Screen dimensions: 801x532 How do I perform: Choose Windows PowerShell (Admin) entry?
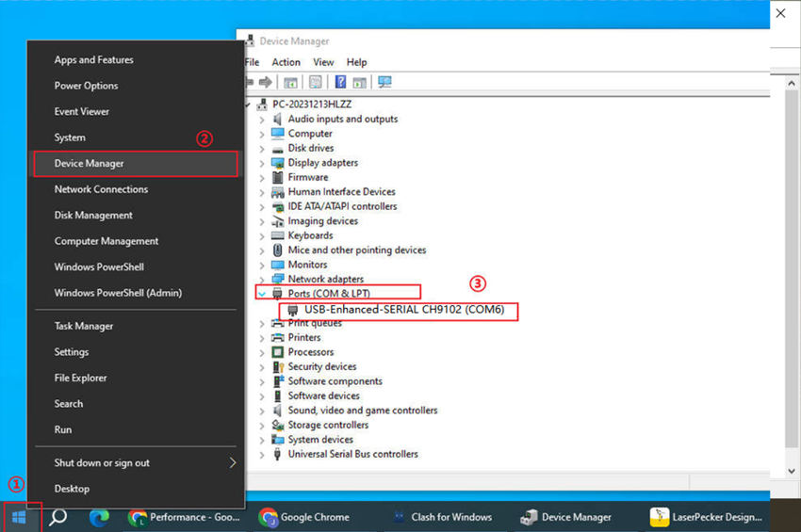click(x=118, y=293)
